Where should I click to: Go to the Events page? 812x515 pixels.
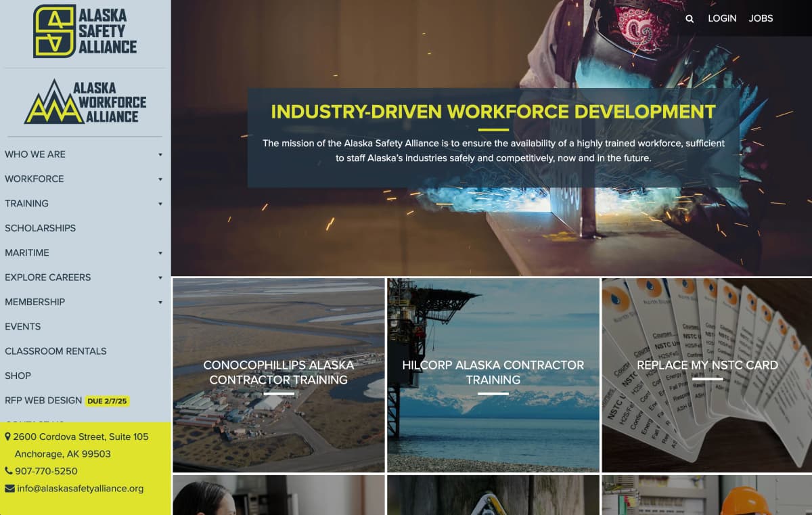click(23, 326)
